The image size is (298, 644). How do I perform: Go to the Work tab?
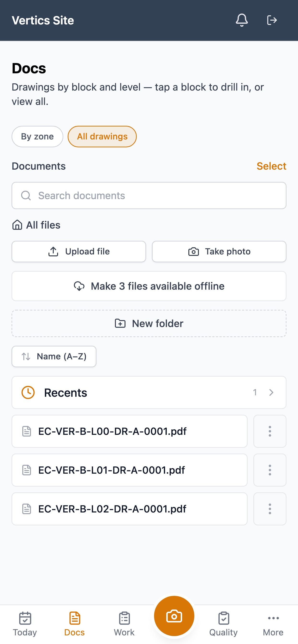pyautogui.click(x=124, y=624)
